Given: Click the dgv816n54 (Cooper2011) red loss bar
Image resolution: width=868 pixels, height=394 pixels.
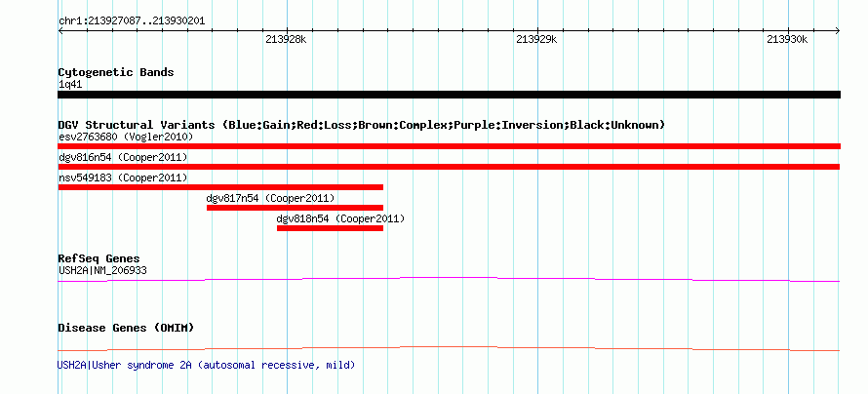Looking at the screenshot, I should point(449,167).
